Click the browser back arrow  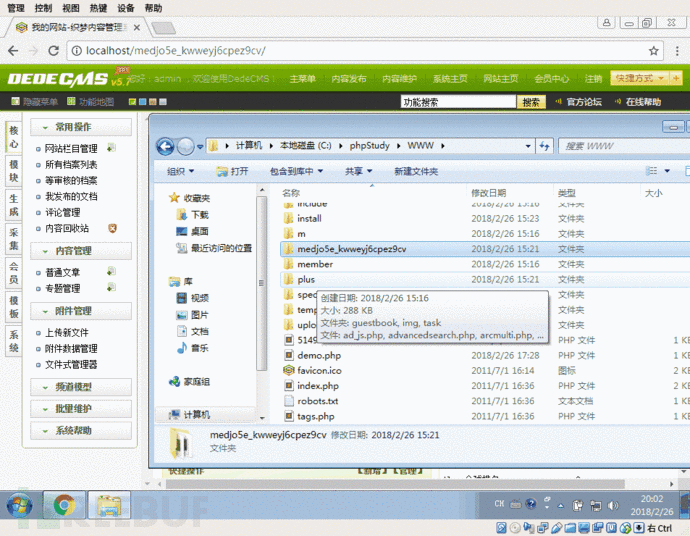(x=13, y=51)
